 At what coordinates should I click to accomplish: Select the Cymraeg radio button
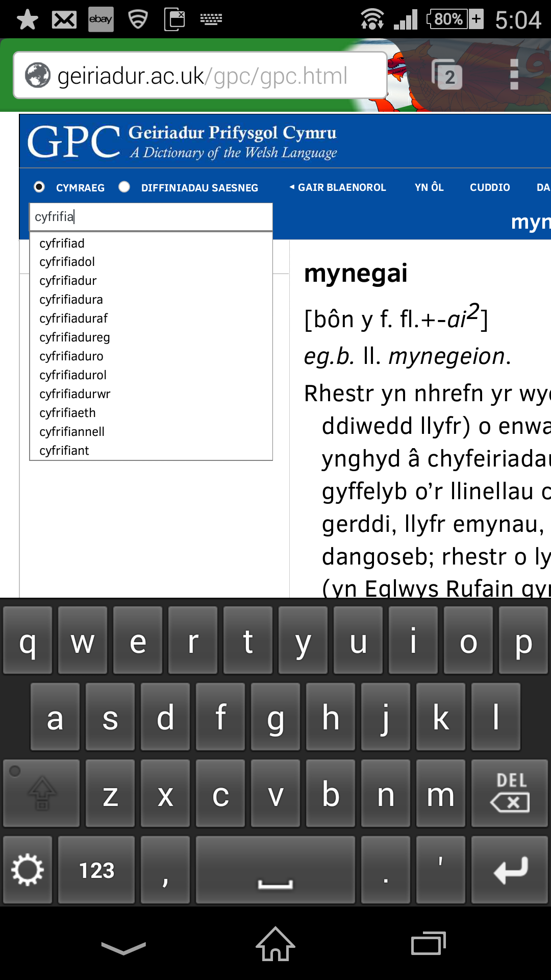pos(39,187)
